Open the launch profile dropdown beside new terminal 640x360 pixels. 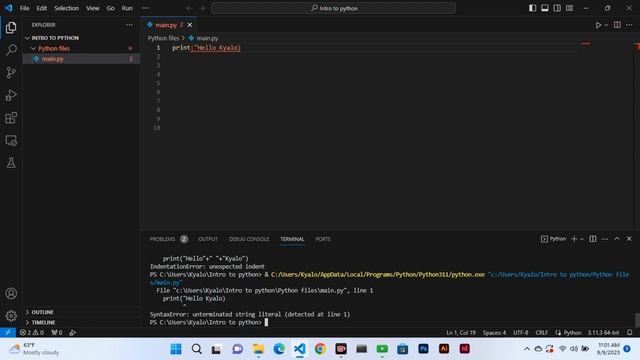[x=582, y=239]
